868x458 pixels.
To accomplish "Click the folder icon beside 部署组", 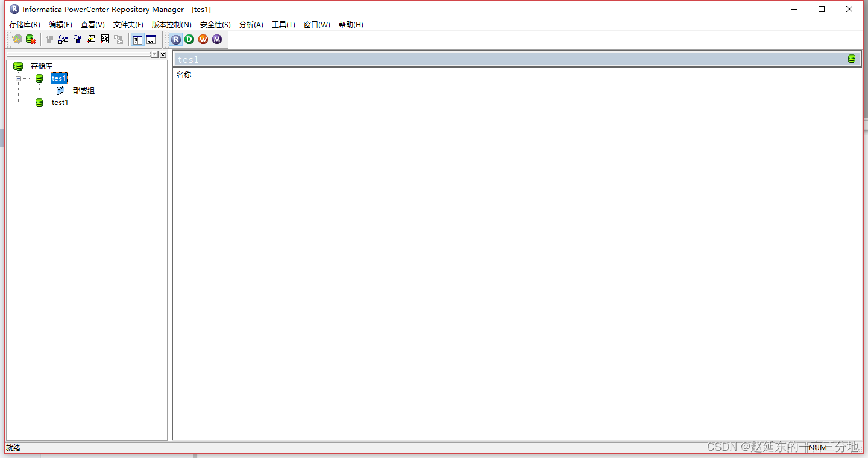I will pyautogui.click(x=60, y=91).
